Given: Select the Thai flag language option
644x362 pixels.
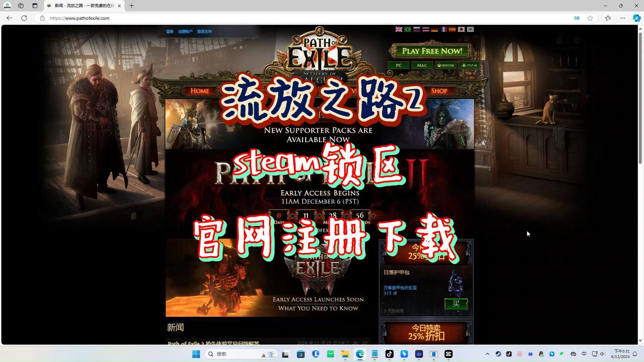Looking at the screenshot, I should (x=426, y=29).
